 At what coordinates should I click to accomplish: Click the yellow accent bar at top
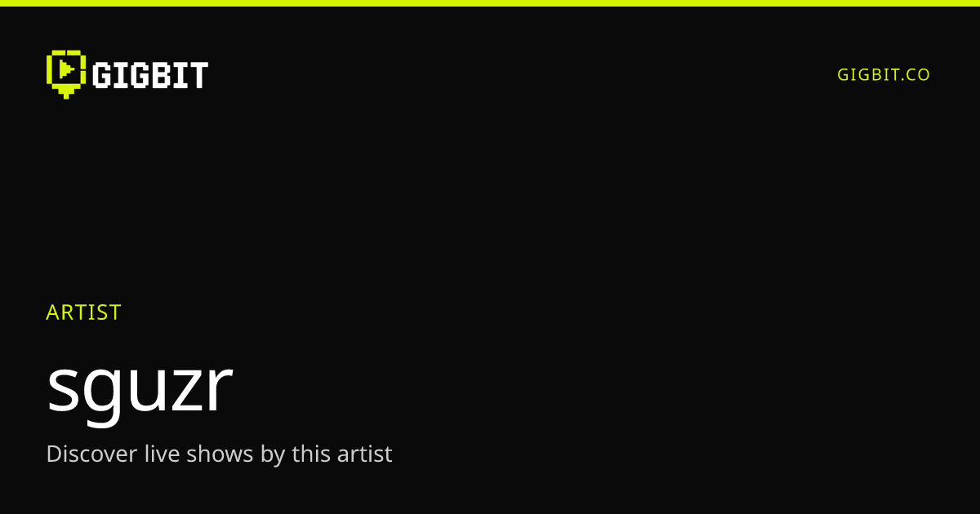[490, 3]
